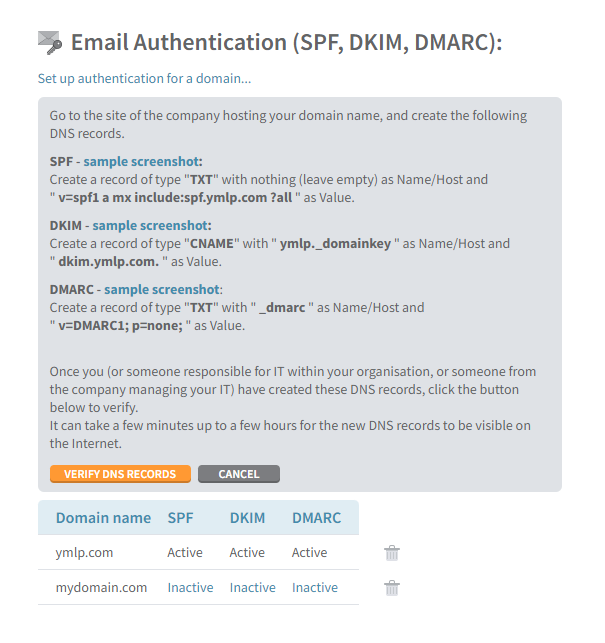This screenshot has width=605, height=643.
Task: Click the Domain name column header
Action: (103, 518)
